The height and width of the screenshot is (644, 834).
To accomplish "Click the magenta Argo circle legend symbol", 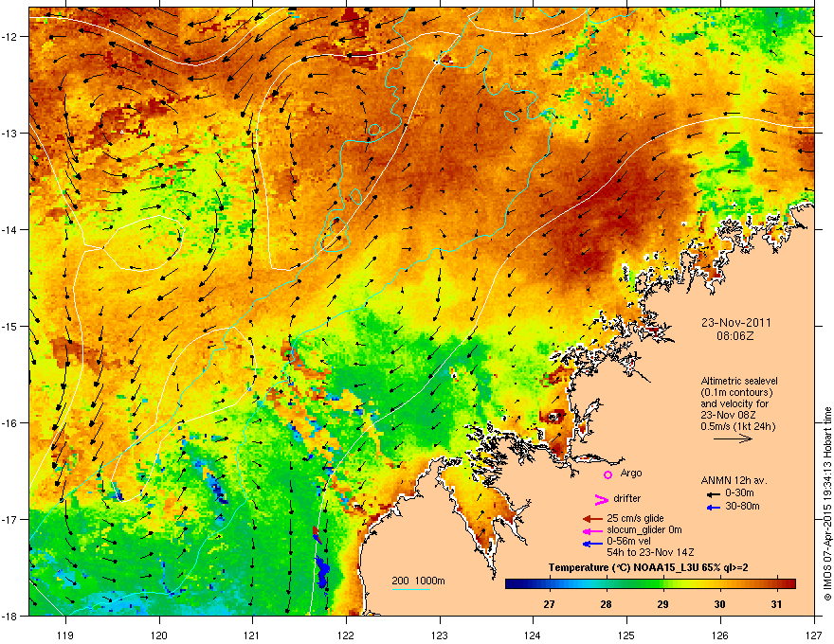I will coord(607,474).
